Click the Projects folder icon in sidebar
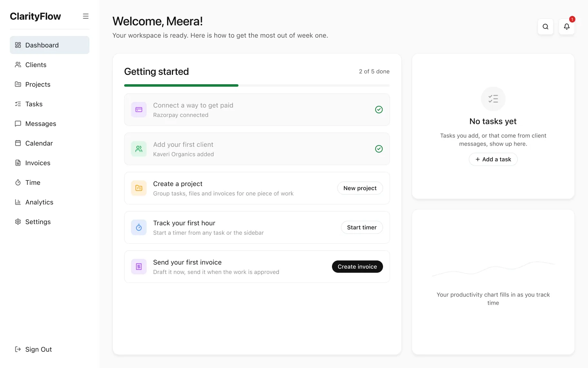The image size is (588, 368). tap(18, 84)
